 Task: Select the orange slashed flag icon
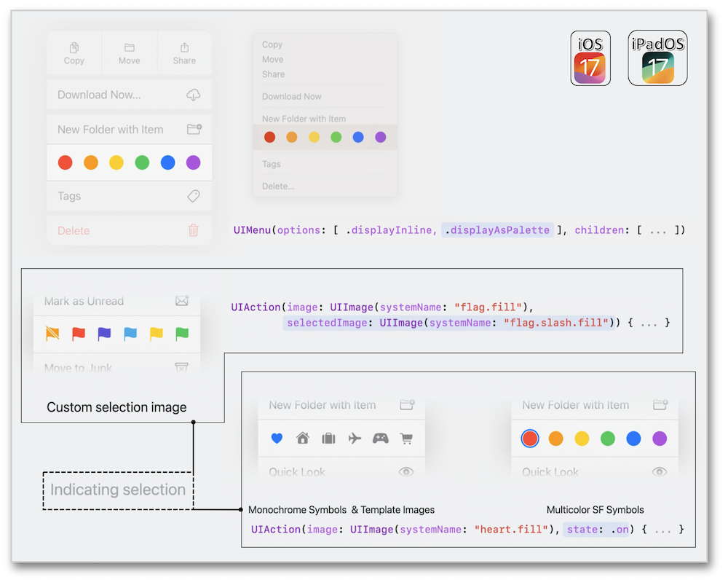[x=52, y=333]
